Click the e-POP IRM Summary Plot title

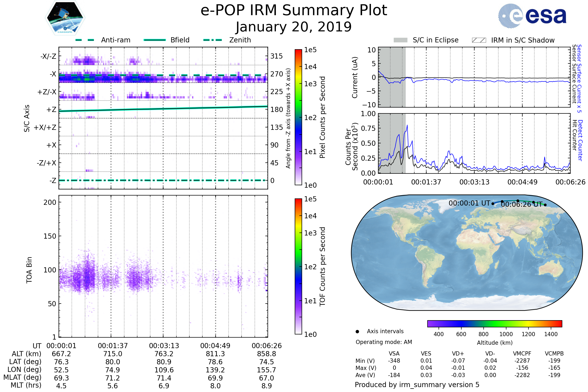tap(294, 11)
